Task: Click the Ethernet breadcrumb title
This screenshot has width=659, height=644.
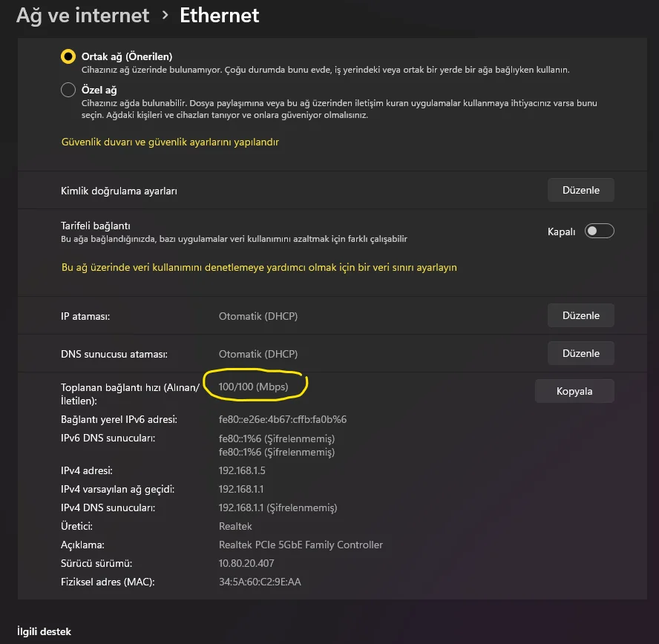Action: coord(220,16)
